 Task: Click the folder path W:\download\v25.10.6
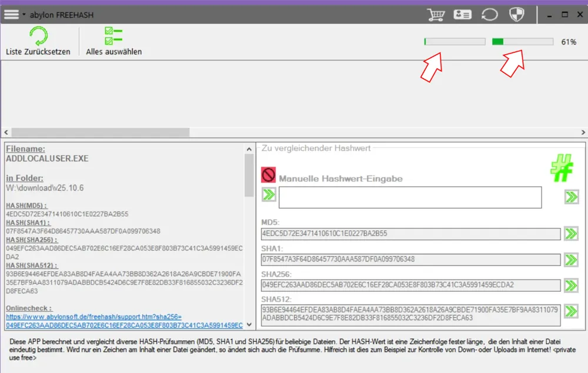(x=45, y=188)
